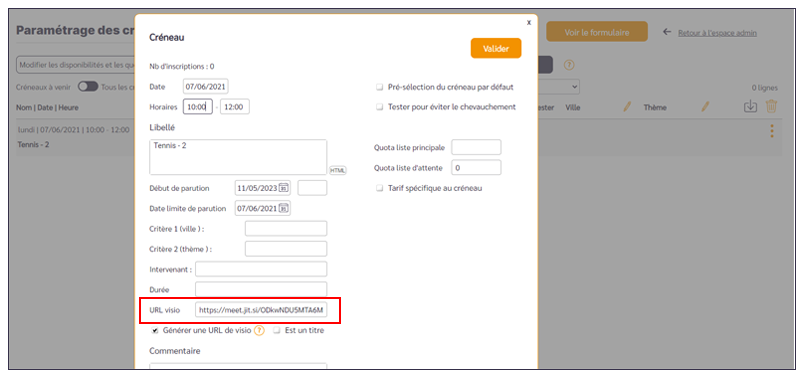Open the calendar picker for Date limite de parution
801x380 pixels.
284,208
